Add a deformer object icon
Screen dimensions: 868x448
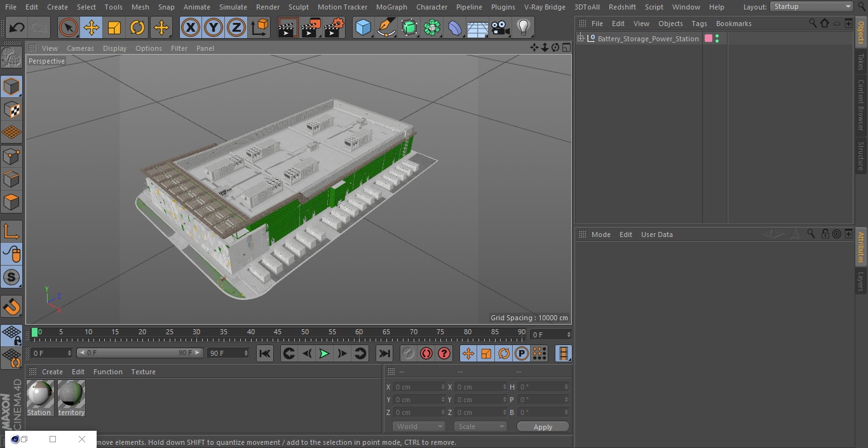[455, 28]
